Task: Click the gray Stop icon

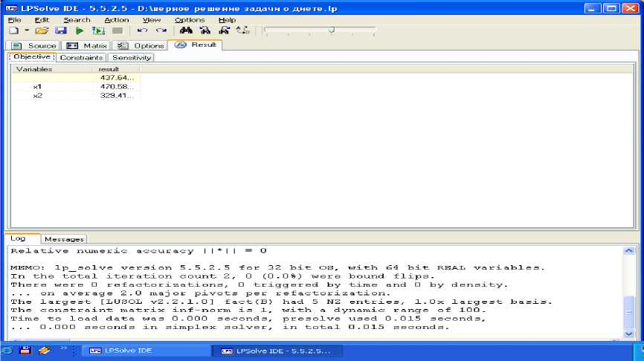Action: (117, 30)
